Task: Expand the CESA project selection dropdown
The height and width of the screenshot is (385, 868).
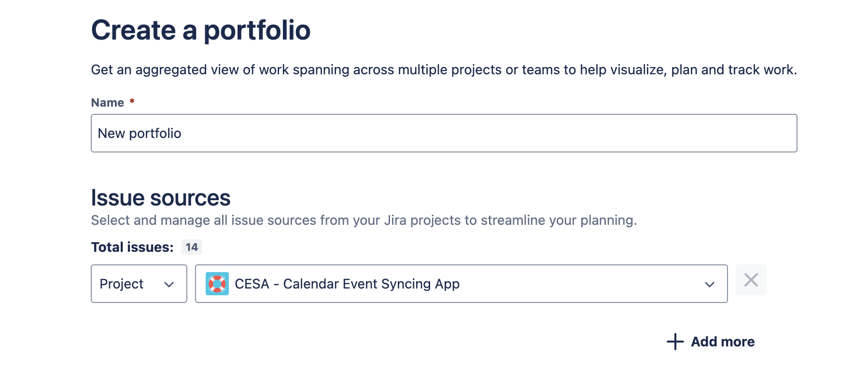Action: coord(461,284)
